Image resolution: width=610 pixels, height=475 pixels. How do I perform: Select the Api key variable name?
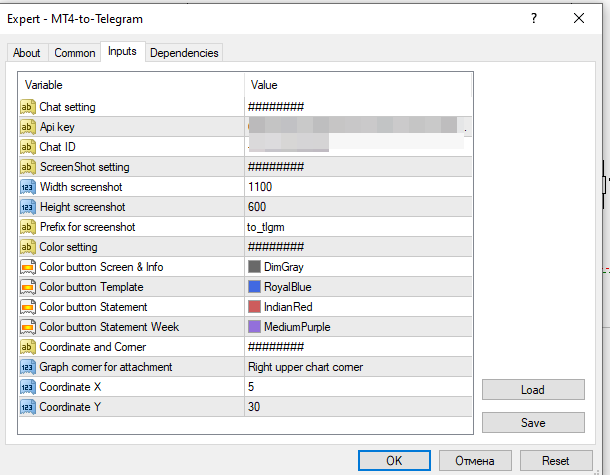[57, 127]
